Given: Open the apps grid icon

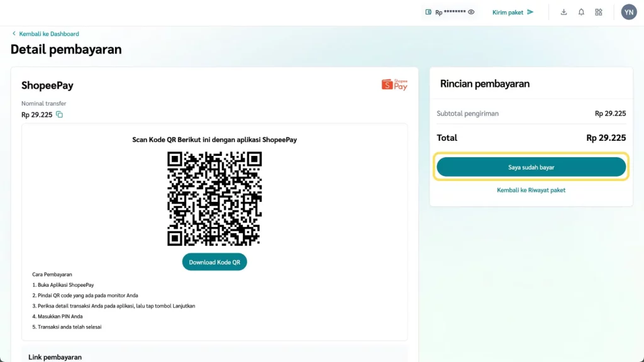Looking at the screenshot, I should pyautogui.click(x=599, y=12).
